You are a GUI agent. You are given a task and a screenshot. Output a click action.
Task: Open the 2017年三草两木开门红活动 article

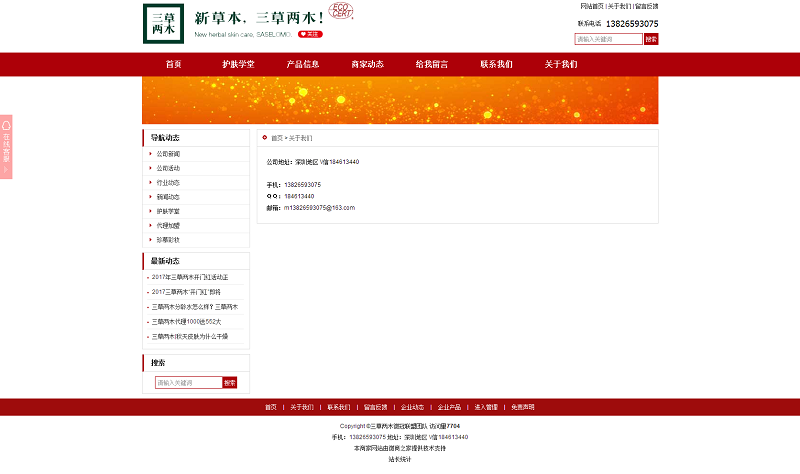(x=190, y=276)
